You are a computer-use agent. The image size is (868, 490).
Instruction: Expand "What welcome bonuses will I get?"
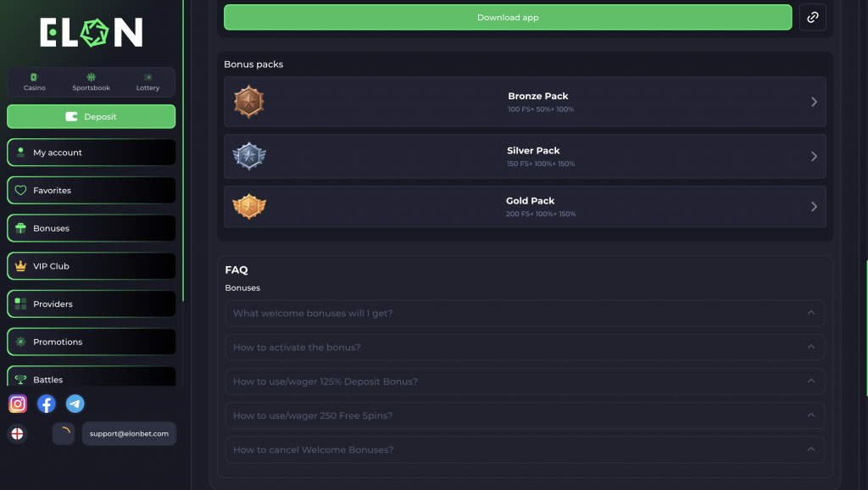click(525, 313)
